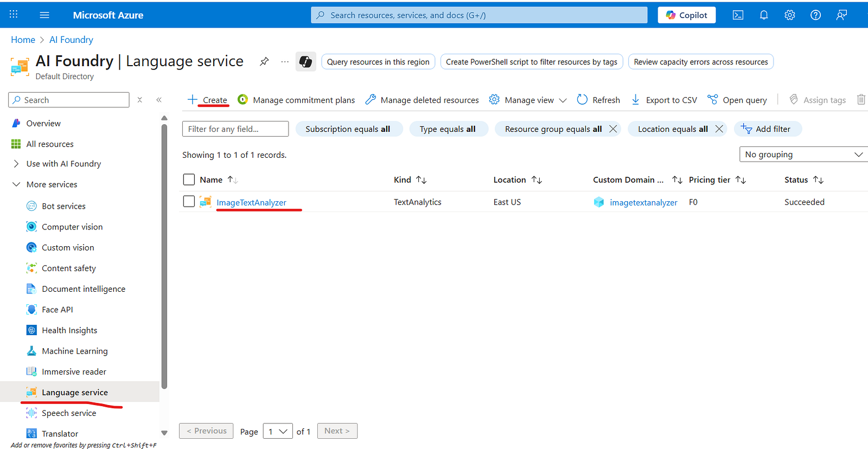Collapse the sidebar with double chevron
The width and height of the screenshot is (868, 449).
[159, 100]
